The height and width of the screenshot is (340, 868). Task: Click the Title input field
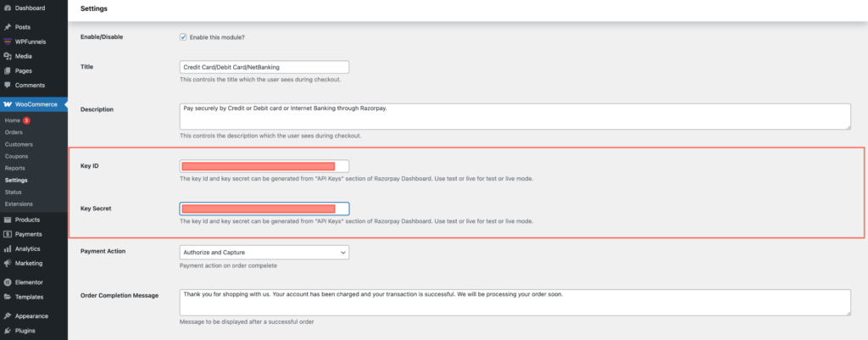tap(264, 67)
